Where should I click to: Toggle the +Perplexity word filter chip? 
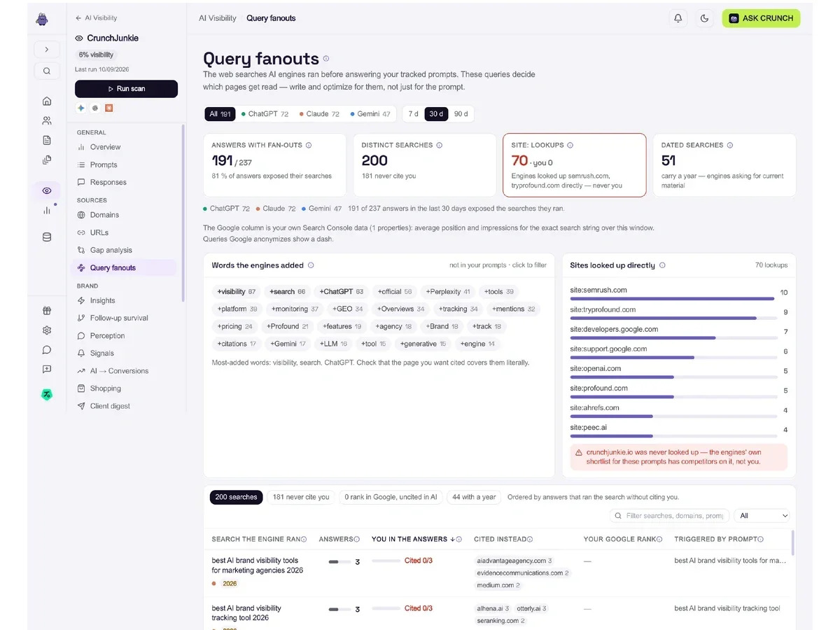[x=448, y=291]
